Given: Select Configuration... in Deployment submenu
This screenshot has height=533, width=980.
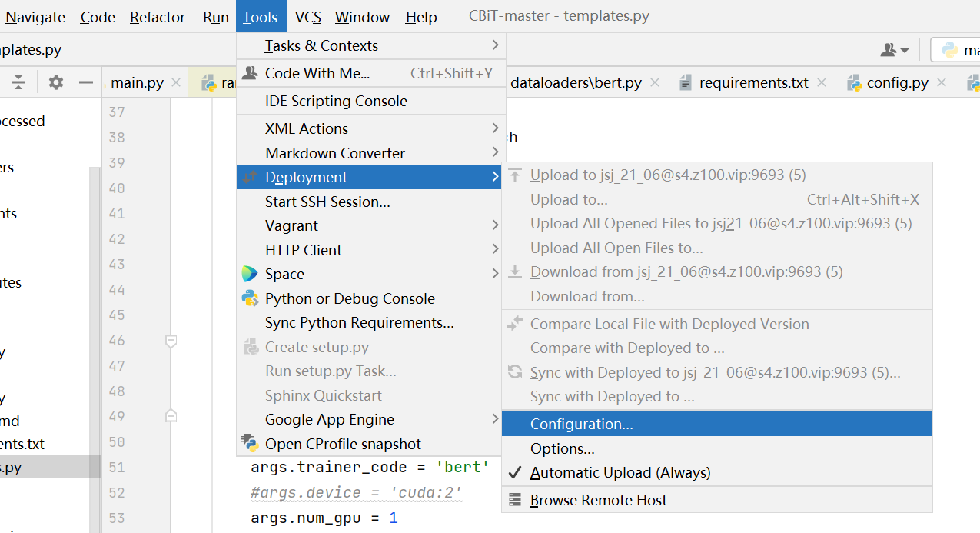Looking at the screenshot, I should pos(582,424).
